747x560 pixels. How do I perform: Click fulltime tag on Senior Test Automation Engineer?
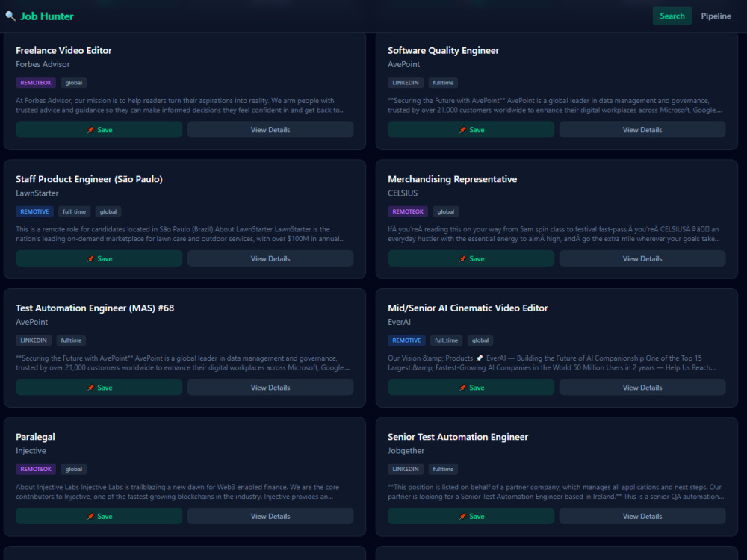click(443, 469)
